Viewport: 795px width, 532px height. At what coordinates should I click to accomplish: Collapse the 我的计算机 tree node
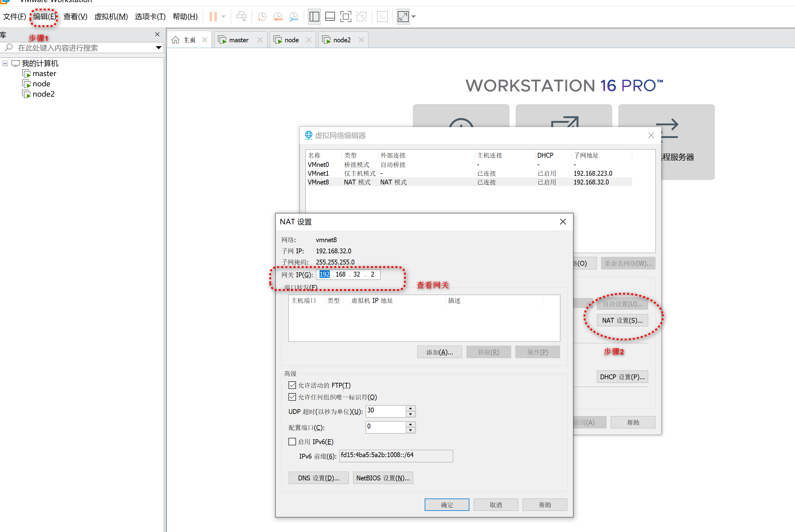[x=5, y=63]
